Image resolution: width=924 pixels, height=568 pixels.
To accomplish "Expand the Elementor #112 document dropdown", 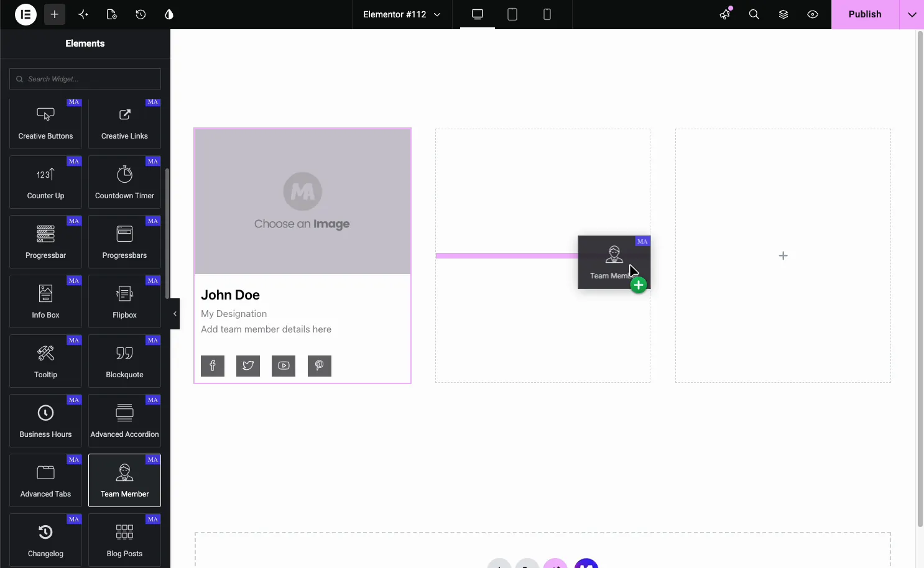I will click(x=402, y=14).
